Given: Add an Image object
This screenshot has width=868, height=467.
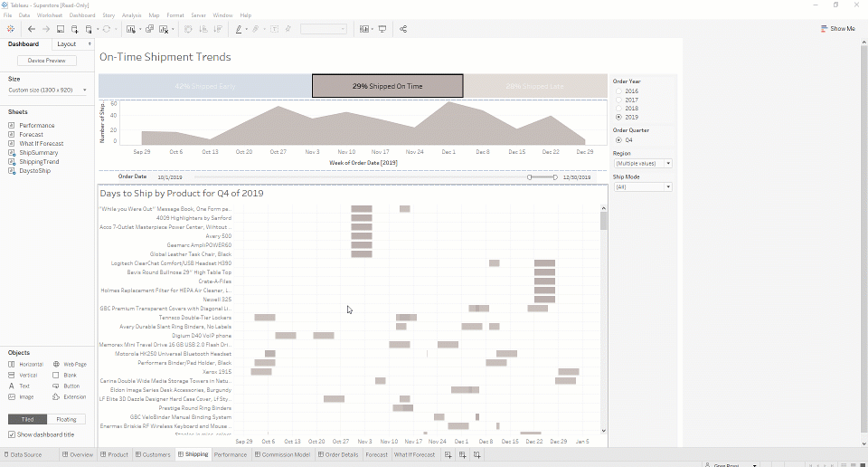Looking at the screenshot, I should point(21,397).
